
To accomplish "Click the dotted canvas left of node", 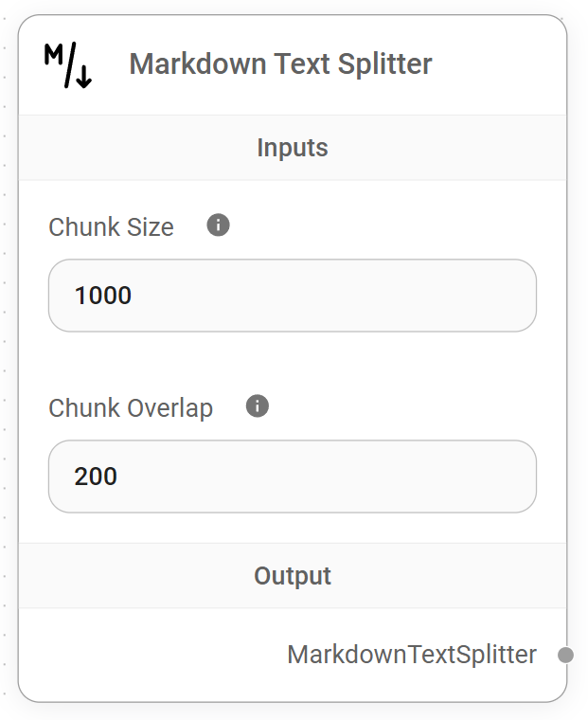I will coord(6,379).
